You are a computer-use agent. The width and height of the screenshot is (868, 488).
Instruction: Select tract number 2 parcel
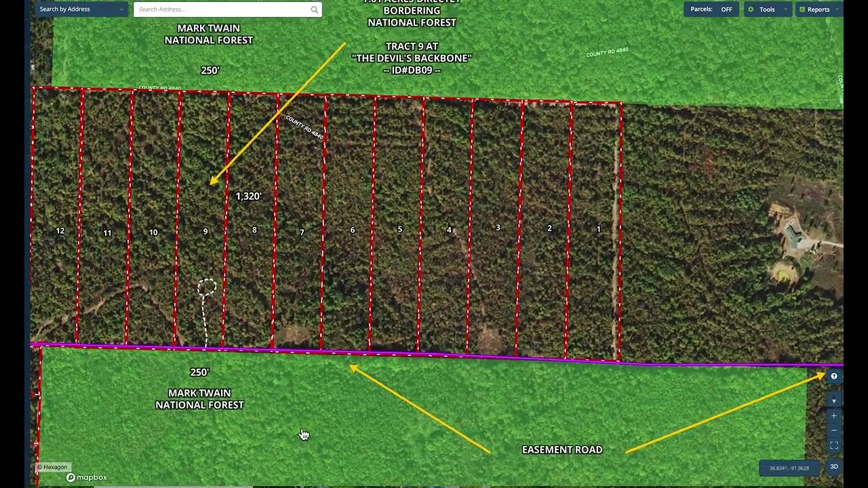click(549, 228)
